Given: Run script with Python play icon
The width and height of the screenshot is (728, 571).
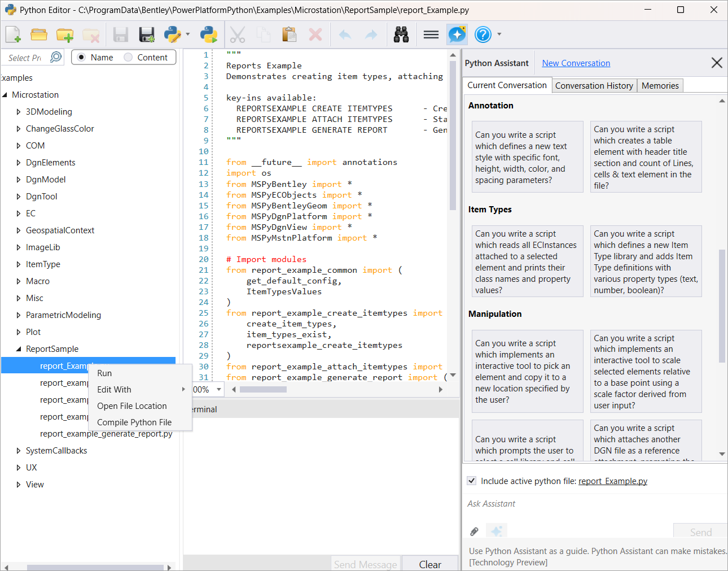Looking at the screenshot, I should click(x=209, y=34).
